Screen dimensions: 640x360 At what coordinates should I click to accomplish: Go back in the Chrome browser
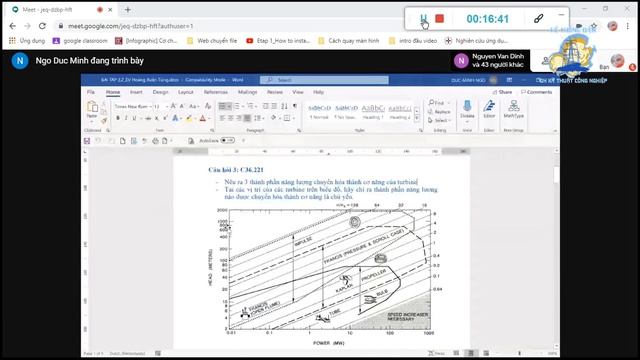click(13, 26)
